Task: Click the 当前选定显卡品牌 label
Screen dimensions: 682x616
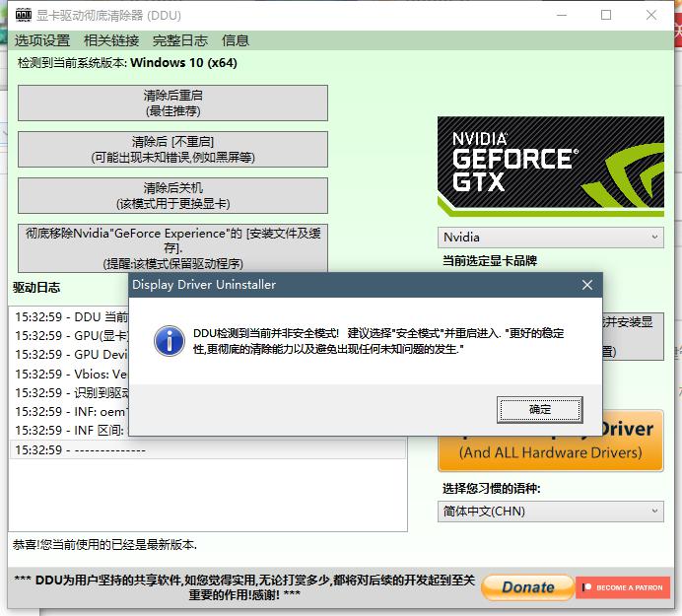Action: coord(490,261)
